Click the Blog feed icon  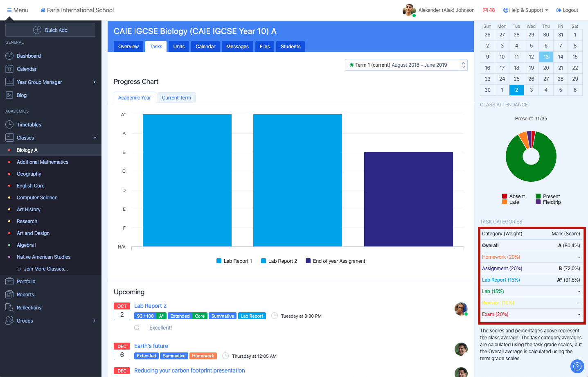tap(9, 95)
